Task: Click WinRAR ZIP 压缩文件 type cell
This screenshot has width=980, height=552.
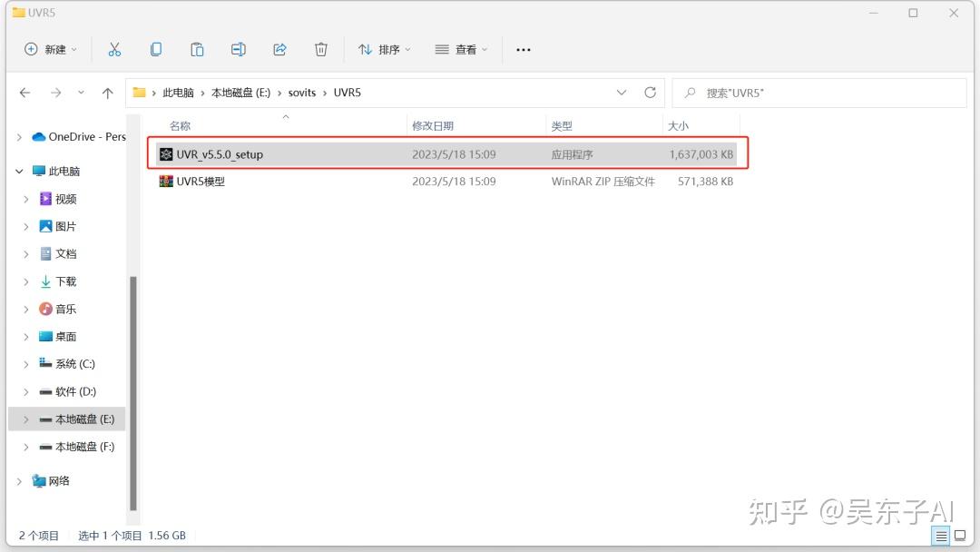Action: click(x=603, y=182)
